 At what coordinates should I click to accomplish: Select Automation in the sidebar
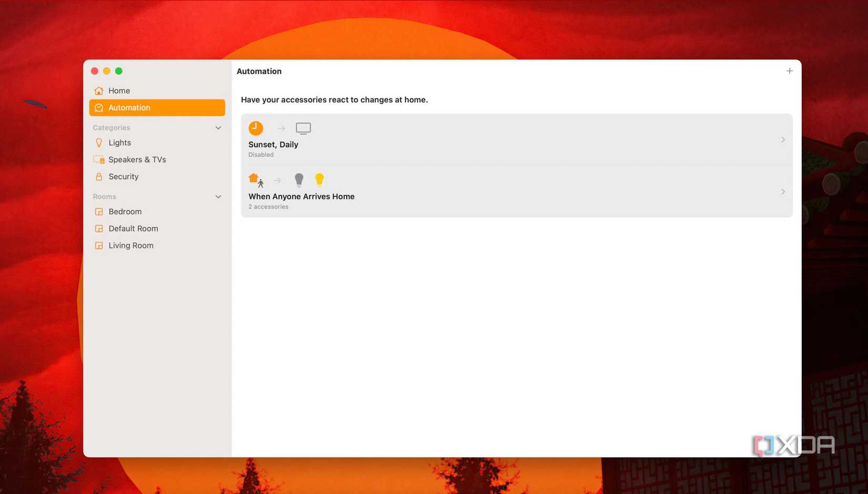click(157, 108)
